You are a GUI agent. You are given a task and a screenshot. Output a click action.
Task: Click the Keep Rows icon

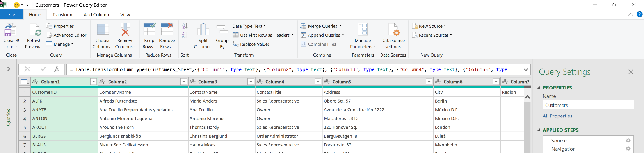coord(149,30)
